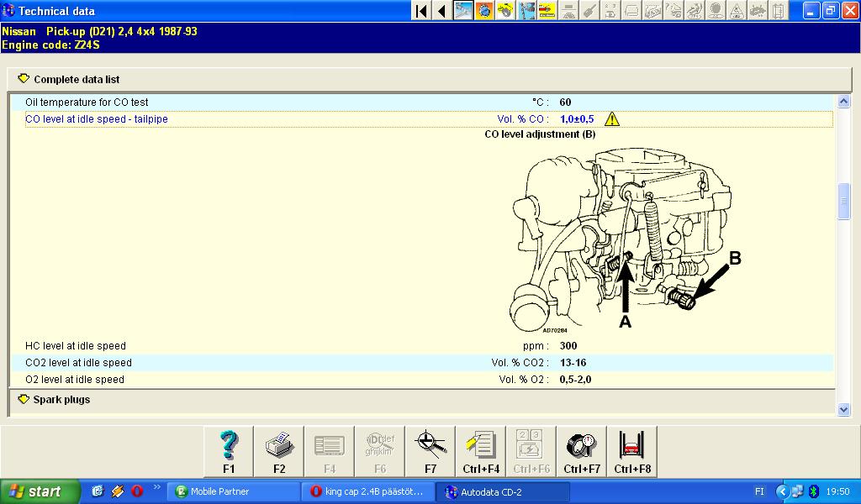This screenshot has height=504, width=861.
Task: Go back with the previous arrow in the title toolbar
Action: [441, 11]
